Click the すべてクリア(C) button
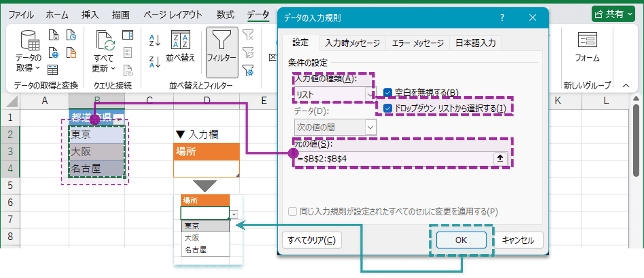Viewport: 644px width, 278px height. pos(312,240)
